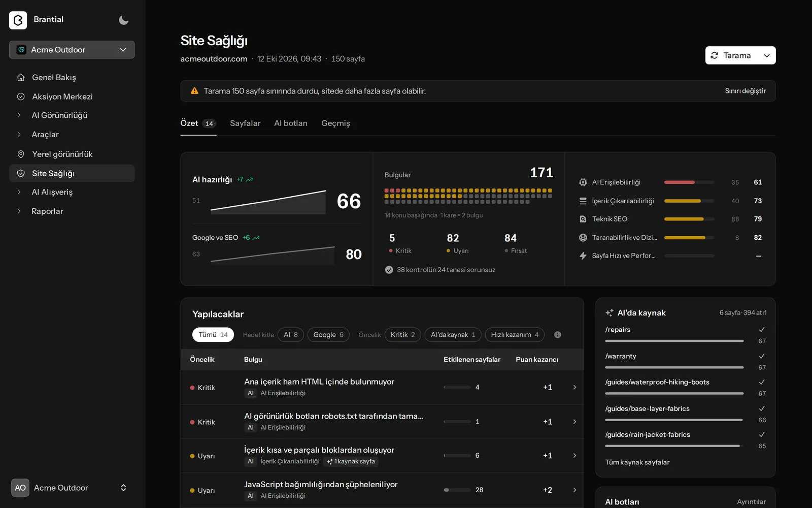Click the Teknik SEO yellow score bar

(x=689, y=219)
